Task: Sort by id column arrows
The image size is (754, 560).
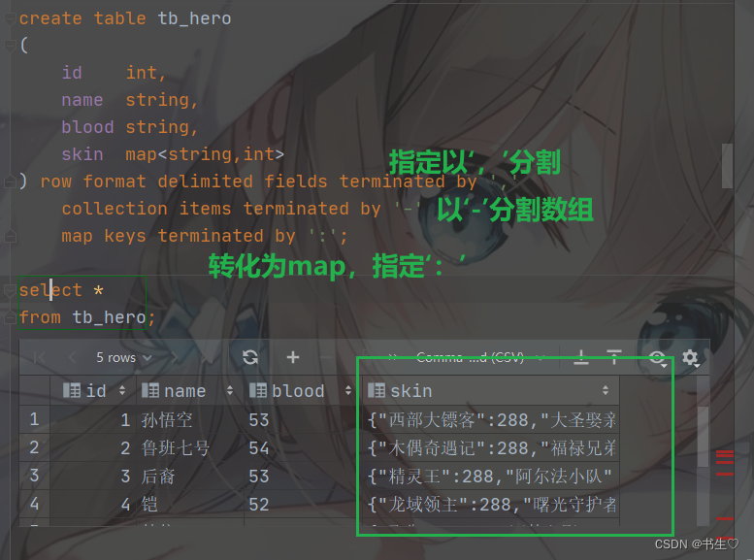Action: [122, 391]
